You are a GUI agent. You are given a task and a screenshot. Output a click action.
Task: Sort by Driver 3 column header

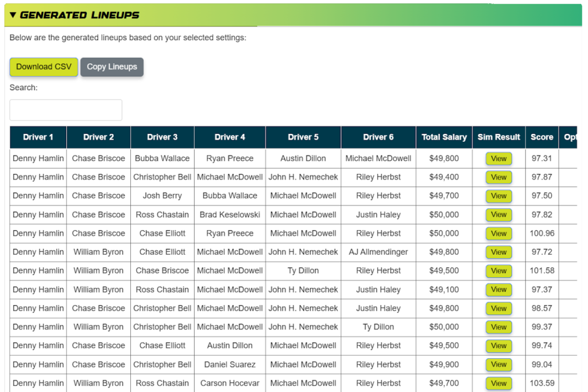163,137
